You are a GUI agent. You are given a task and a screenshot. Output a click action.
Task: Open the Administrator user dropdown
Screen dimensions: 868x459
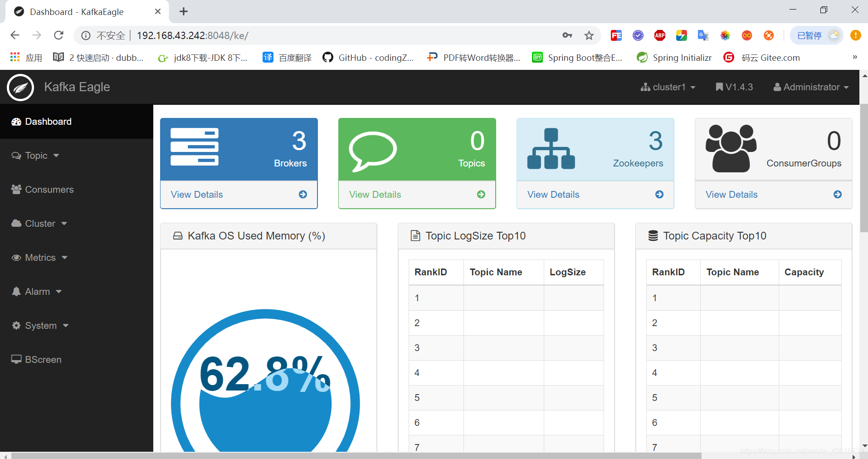(x=811, y=87)
